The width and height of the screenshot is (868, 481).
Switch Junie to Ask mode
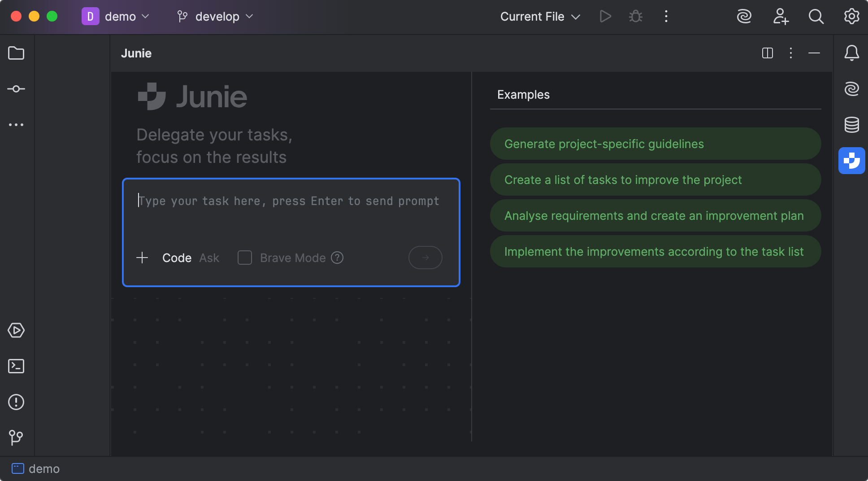209,258
